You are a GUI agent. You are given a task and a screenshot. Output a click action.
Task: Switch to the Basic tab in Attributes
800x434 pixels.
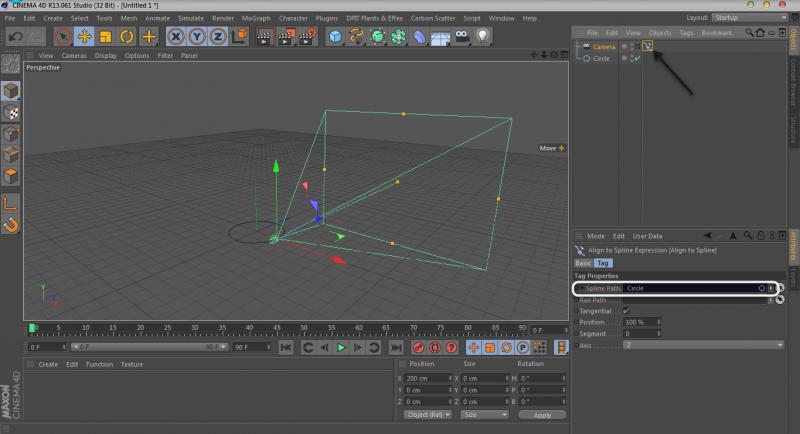(583, 262)
